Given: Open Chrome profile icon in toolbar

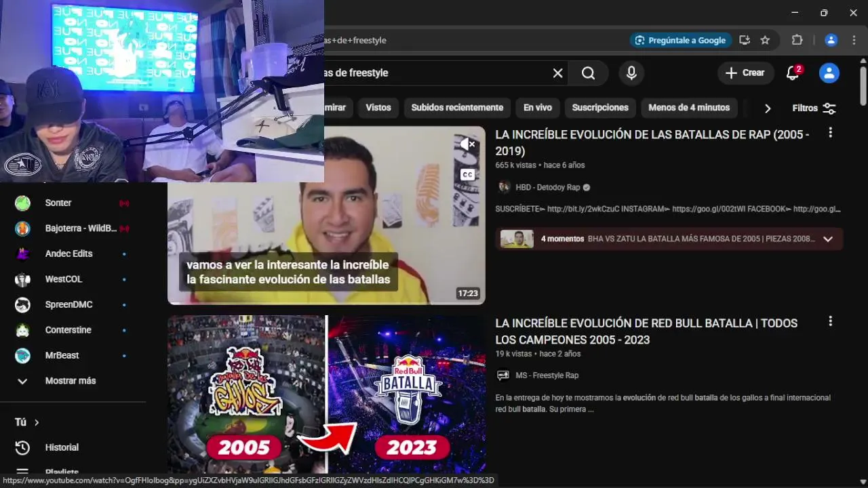Looking at the screenshot, I should 831,40.
